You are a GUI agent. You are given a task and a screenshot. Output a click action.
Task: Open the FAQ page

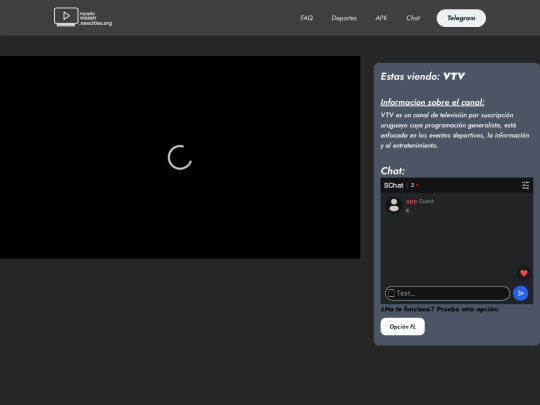coord(307,18)
